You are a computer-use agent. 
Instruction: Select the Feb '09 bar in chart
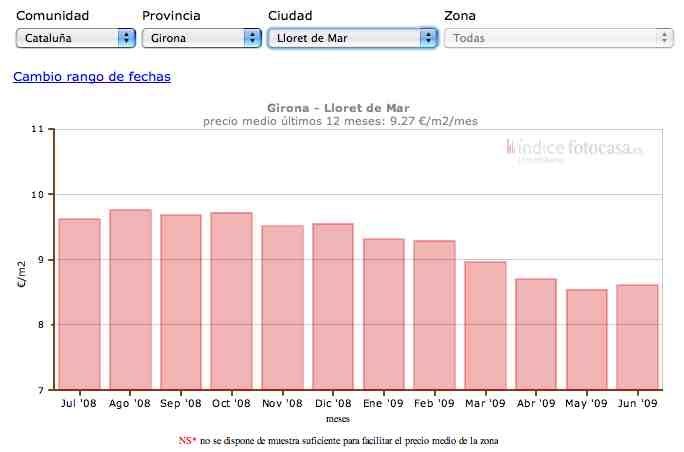pos(434,315)
